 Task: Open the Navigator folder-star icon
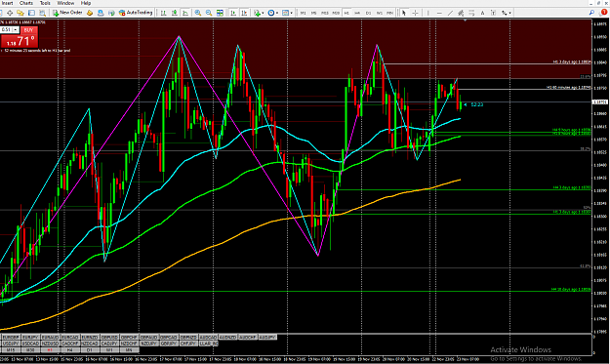(x=20, y=13)
